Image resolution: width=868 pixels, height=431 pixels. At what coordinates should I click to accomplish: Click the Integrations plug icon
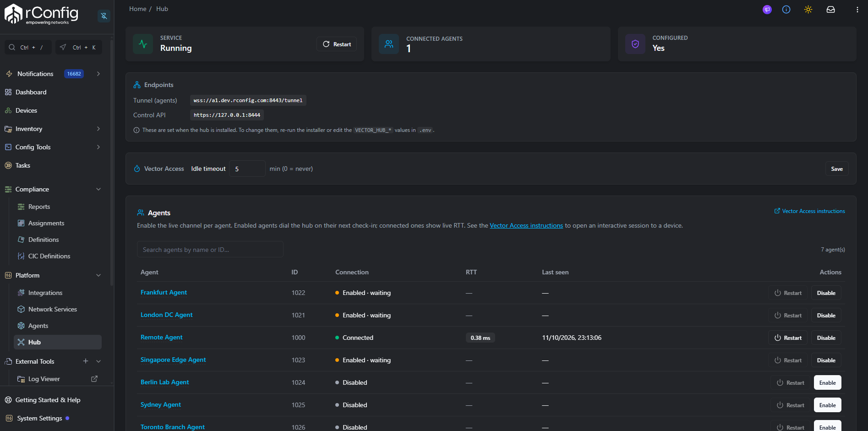[21, 293]
